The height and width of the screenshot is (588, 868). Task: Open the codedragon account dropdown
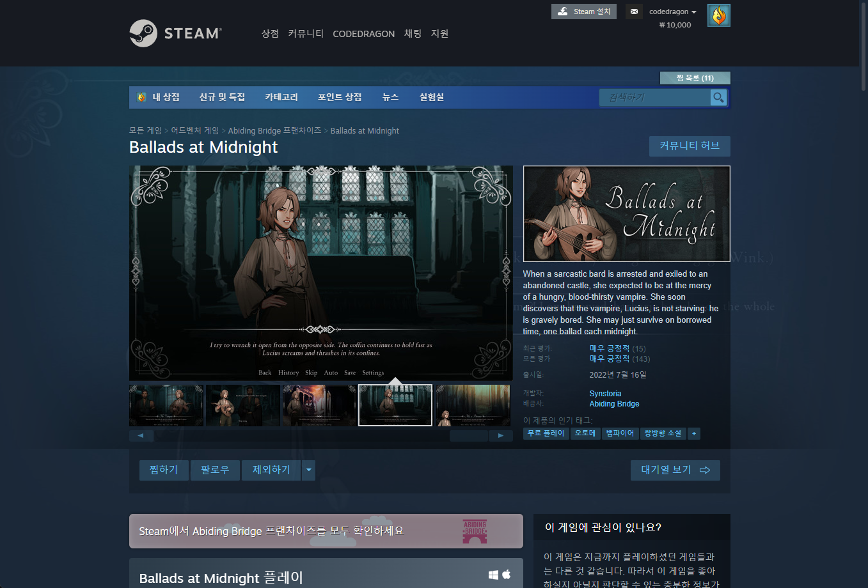pos(673,12)
